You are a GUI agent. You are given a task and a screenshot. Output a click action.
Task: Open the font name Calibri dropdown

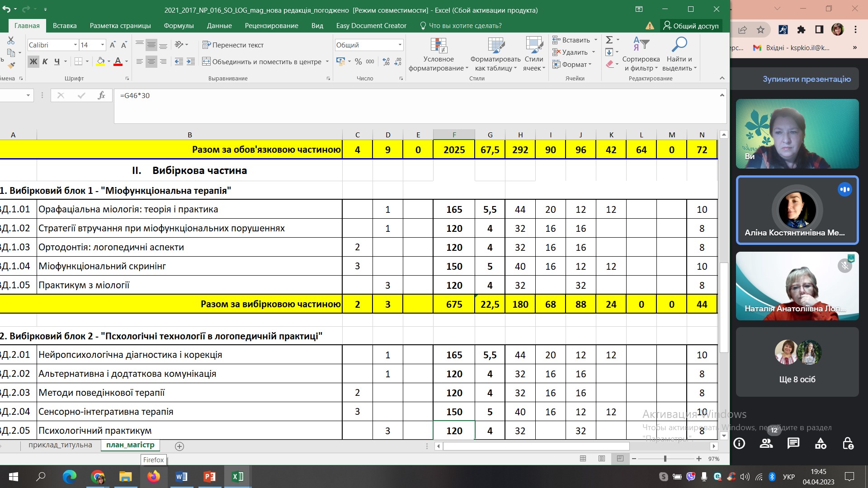tap(75, 45)
